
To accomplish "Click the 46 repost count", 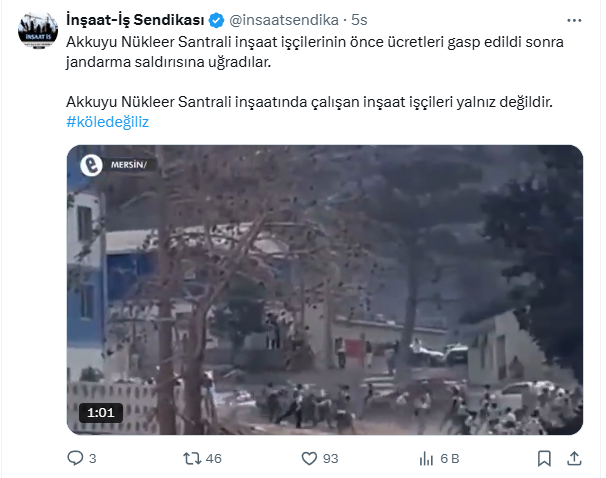I will click(214, 459).
